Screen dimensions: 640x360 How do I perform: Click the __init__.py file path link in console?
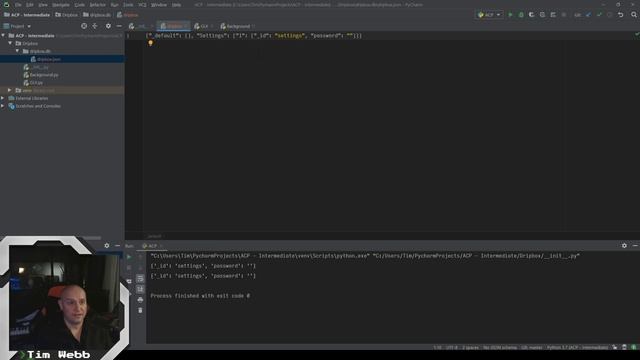click(x=476, y=256)
